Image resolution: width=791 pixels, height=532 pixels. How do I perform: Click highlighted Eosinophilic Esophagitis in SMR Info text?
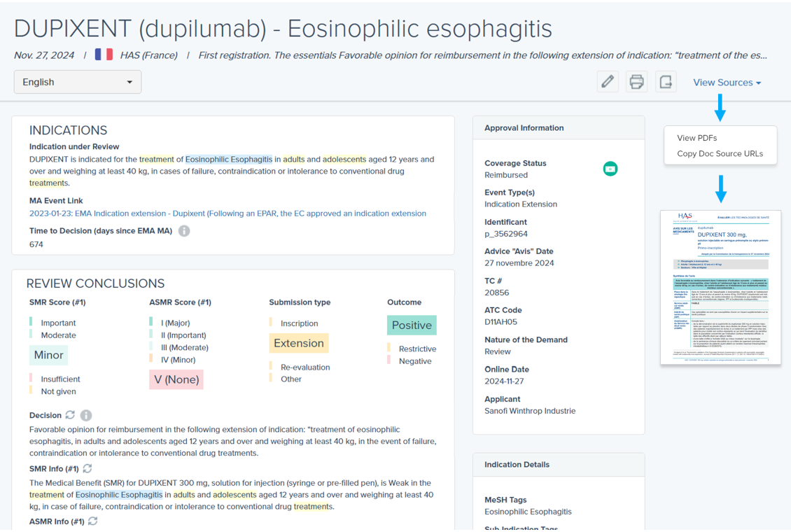(119, 495)
